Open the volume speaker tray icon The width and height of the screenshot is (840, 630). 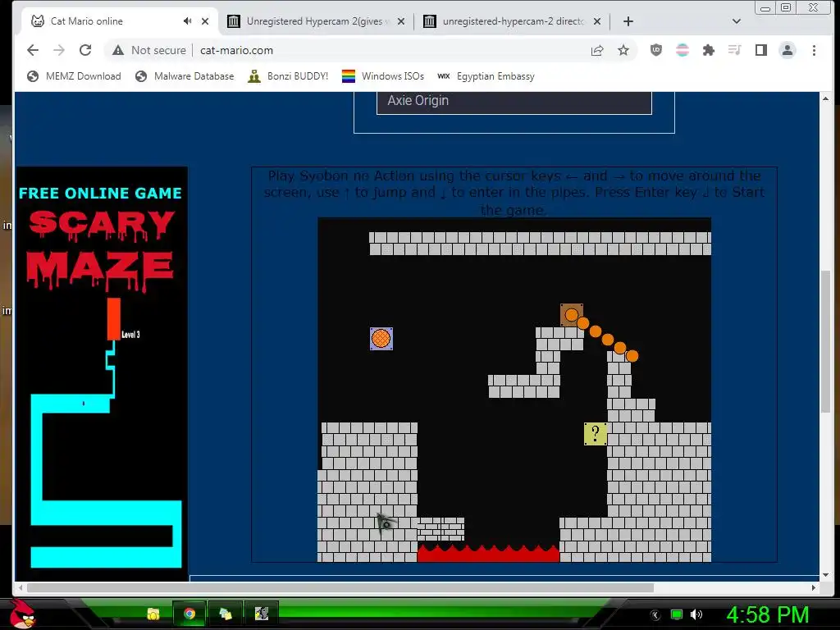click(x=696, y=615)
